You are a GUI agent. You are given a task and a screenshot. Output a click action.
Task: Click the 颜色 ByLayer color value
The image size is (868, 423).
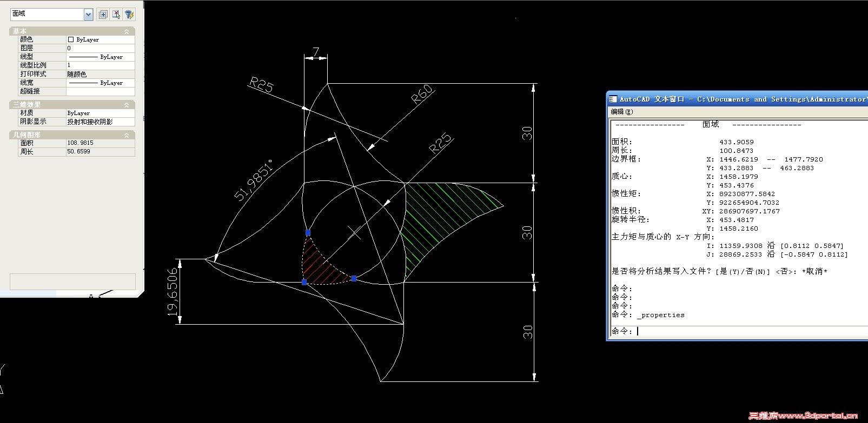[x=100, y=39]
